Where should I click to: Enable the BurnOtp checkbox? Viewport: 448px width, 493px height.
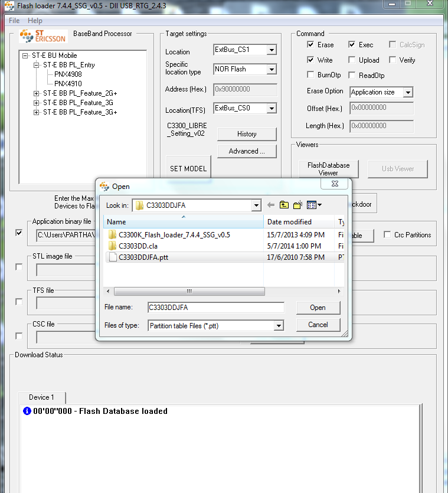click(310, 75)
